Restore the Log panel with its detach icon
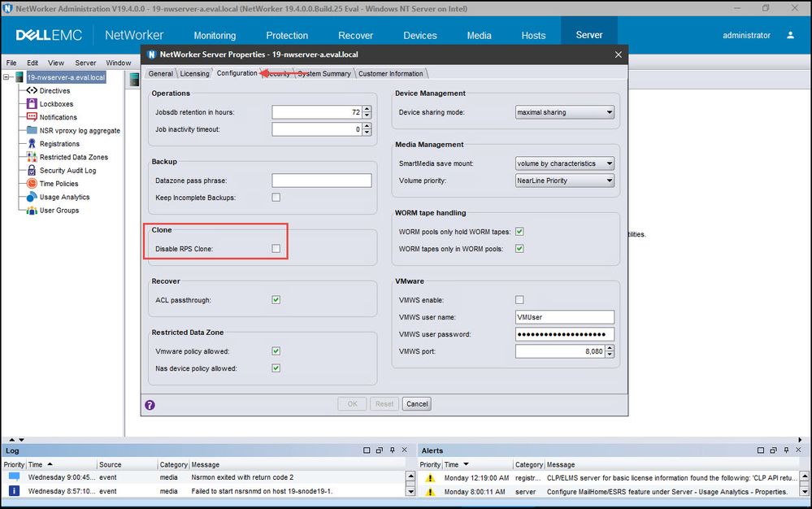 coord(380,450)
